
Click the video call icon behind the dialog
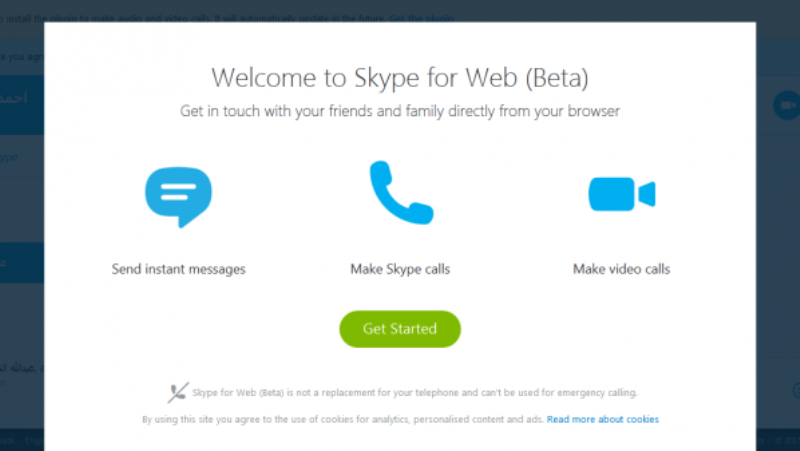tap(786, 105)
